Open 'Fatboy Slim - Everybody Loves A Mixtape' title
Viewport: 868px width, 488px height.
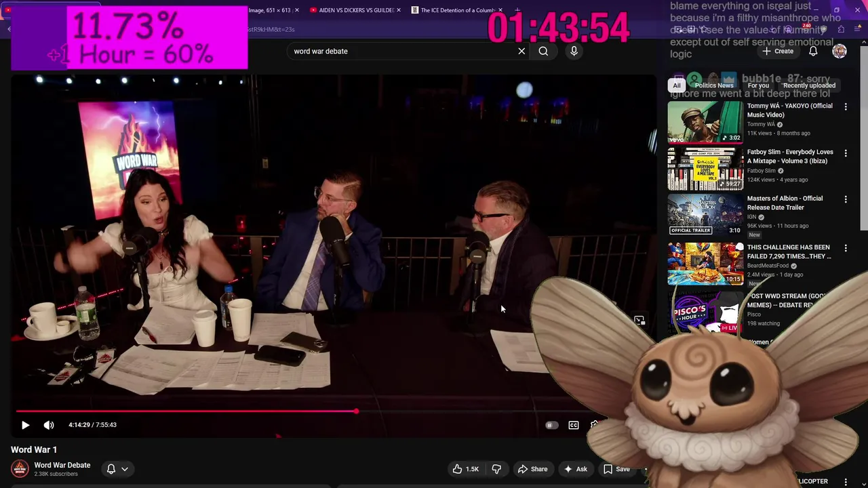tap(790, 157)
